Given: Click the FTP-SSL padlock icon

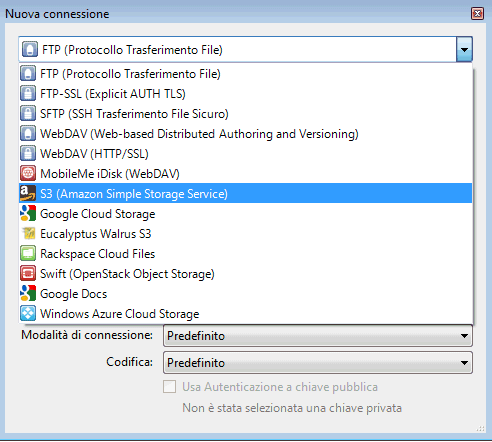Looking at the screenshot, I should [x=28, y=93].
